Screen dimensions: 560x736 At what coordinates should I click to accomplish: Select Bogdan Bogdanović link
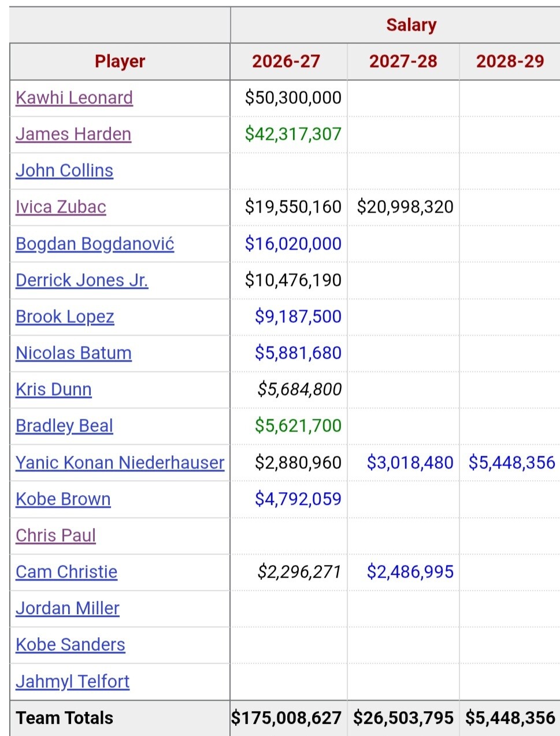click(x=95, y=244)
